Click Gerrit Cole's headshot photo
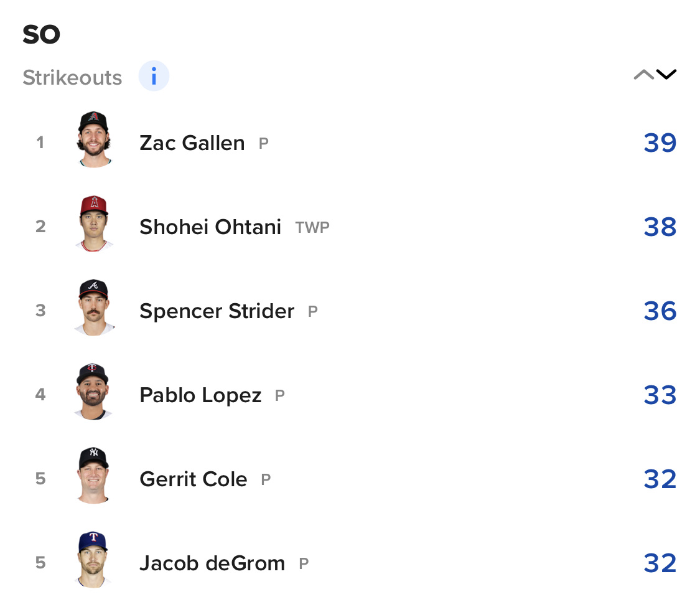Screen dimensions: 700x607 click(94, 475)
